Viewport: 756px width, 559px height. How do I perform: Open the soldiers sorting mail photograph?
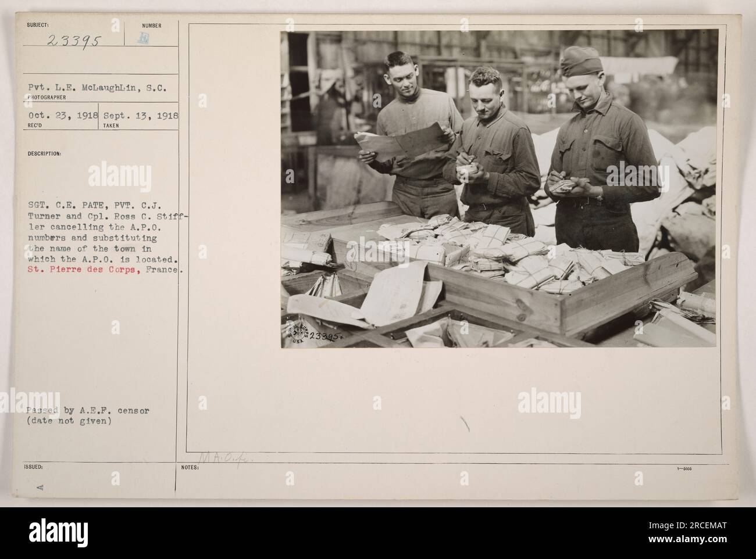(499, 189)
